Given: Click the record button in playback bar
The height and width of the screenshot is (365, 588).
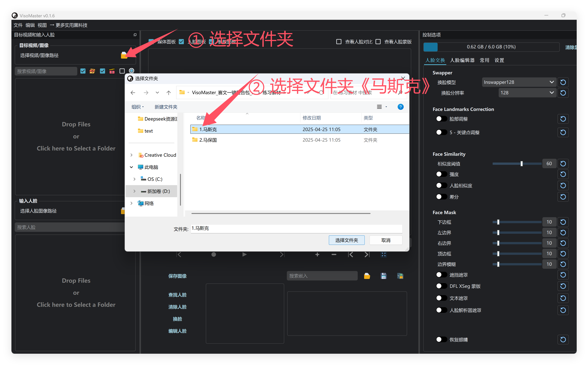Looking at the screenshot, I should (214, 254).
